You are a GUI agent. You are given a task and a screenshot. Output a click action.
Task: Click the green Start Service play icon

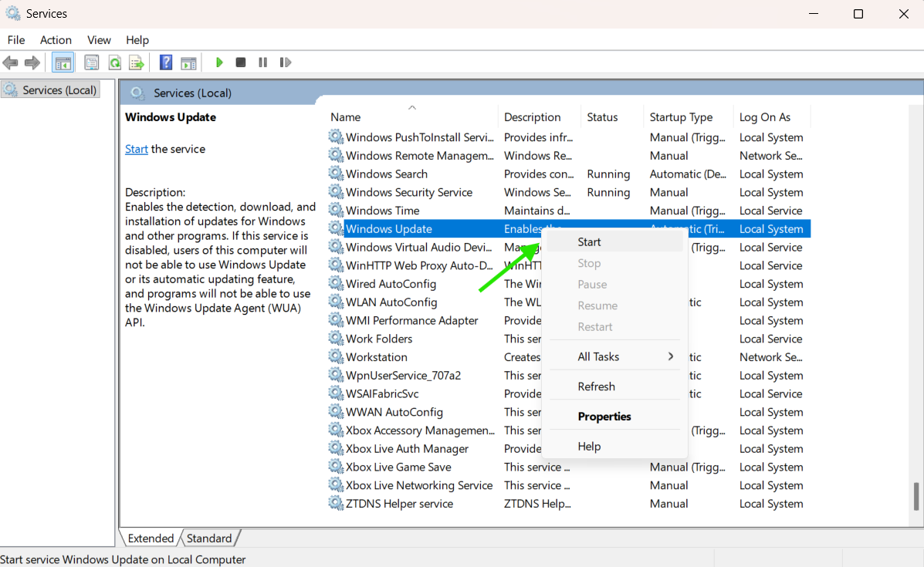click(x=219, y=62)
